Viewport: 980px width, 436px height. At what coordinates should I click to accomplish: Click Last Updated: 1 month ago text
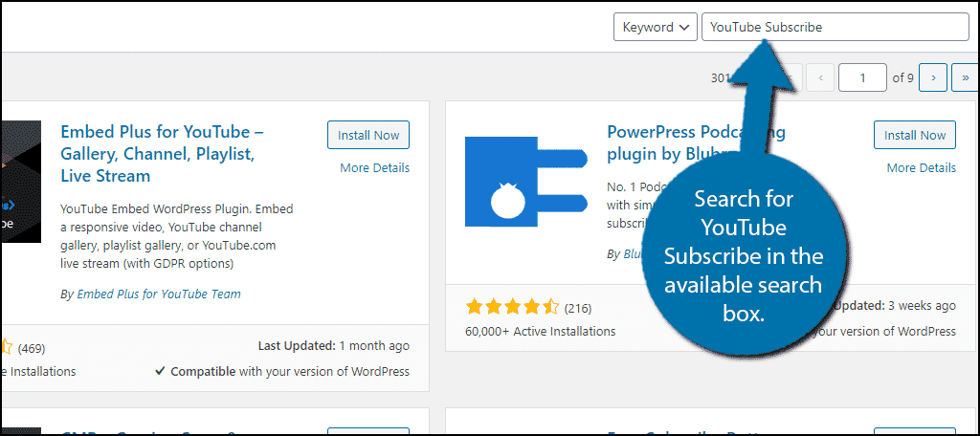[x=334, y=345]
